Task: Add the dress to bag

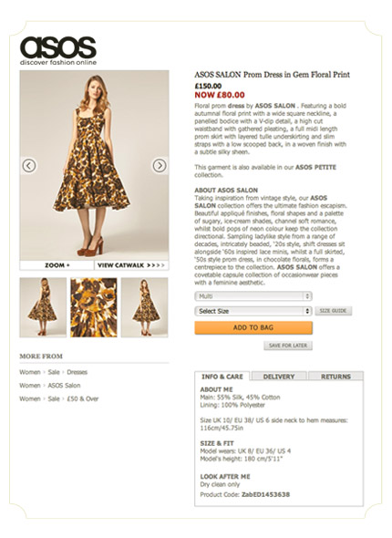Action: (x=253, y=327)
